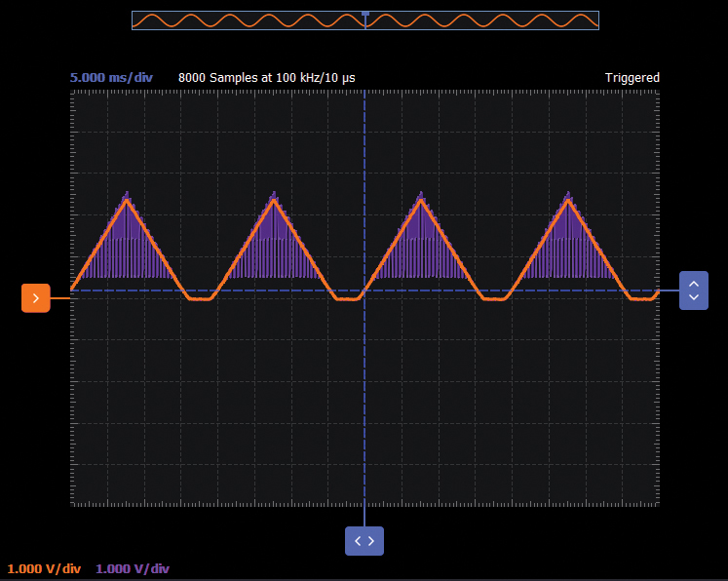Click the intersection of the two dashed lines

tap(365, 290)
